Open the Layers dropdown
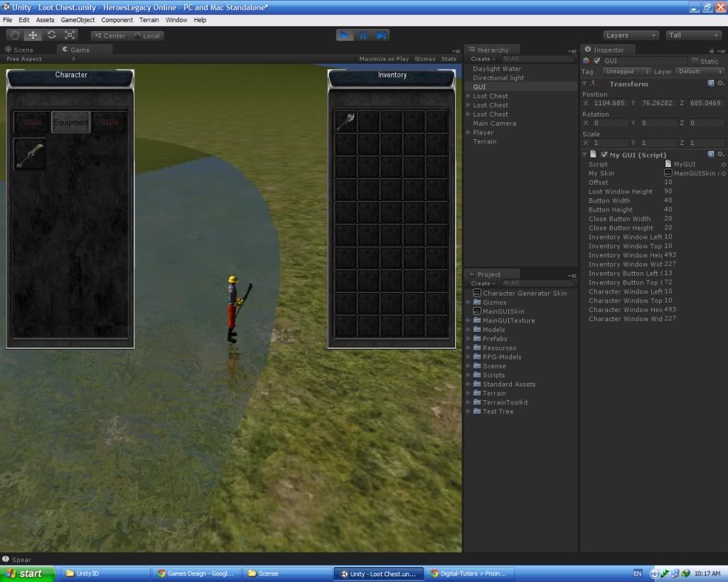This screenshot has height=582, width=728. (631, 36)
